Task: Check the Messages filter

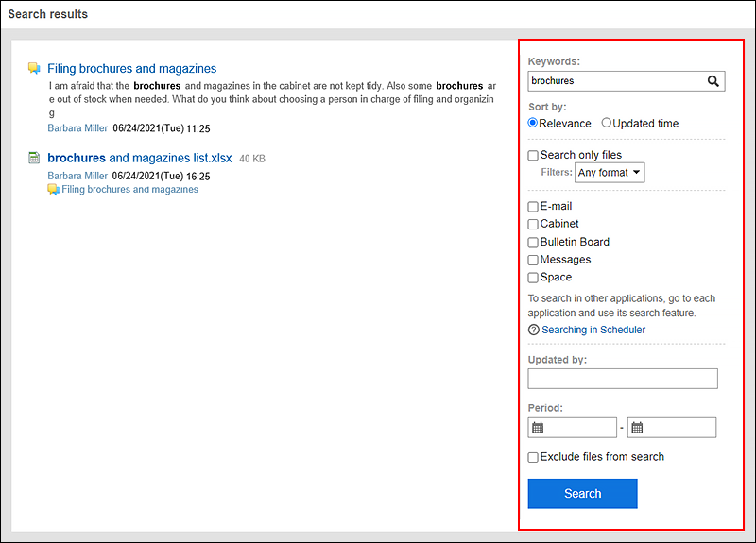Action: 533,261
